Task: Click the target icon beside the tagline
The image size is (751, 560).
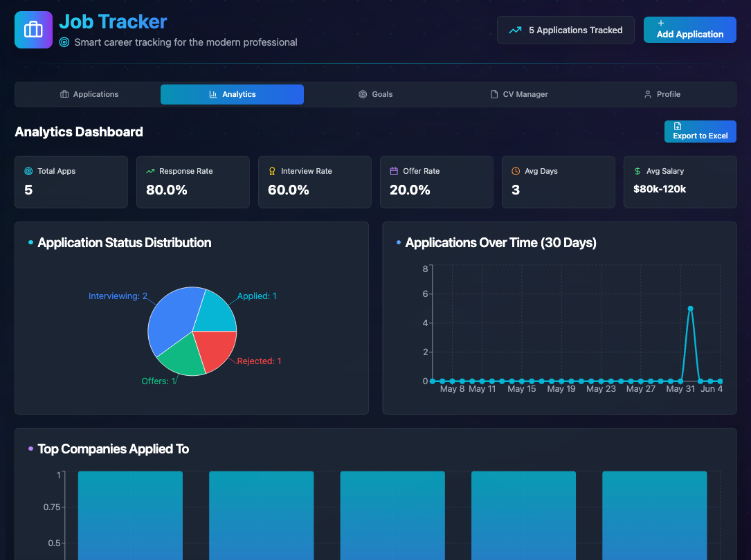Action: (x=64, y=42)
